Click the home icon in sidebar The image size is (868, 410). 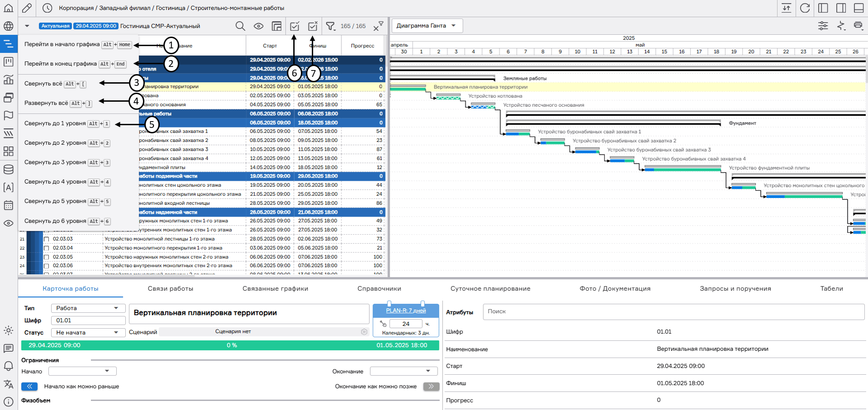pyautogui.click(x=8, y=8)
